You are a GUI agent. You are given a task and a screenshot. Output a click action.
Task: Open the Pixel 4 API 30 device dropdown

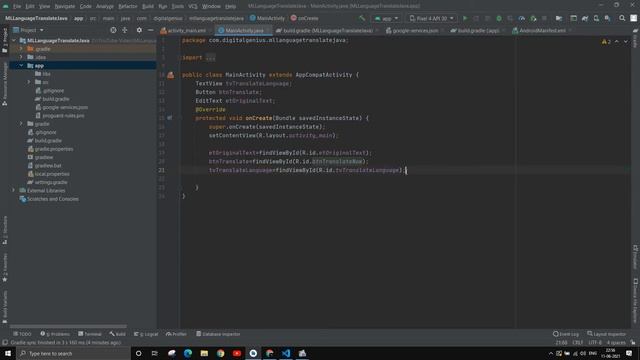point(431,18)
